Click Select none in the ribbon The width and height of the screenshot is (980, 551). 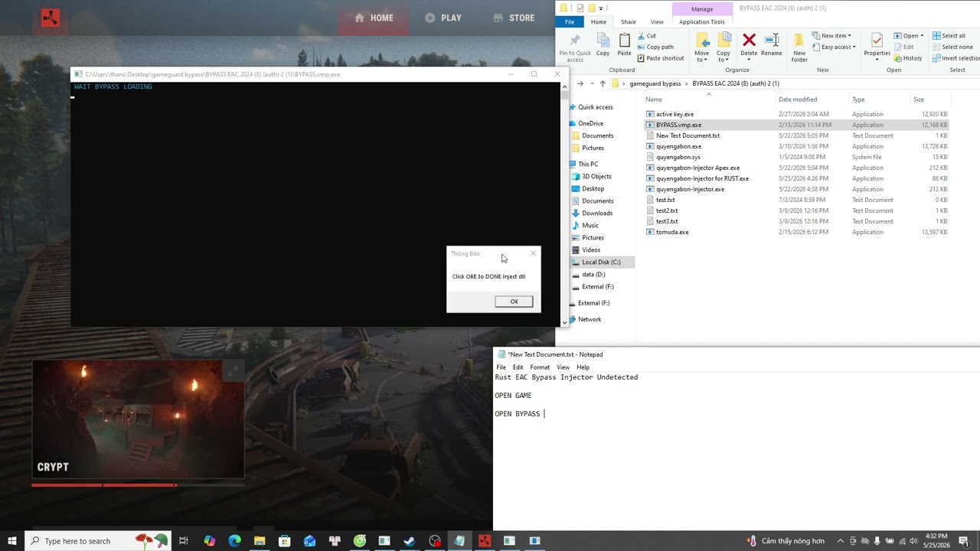click(x=952, y=47)
